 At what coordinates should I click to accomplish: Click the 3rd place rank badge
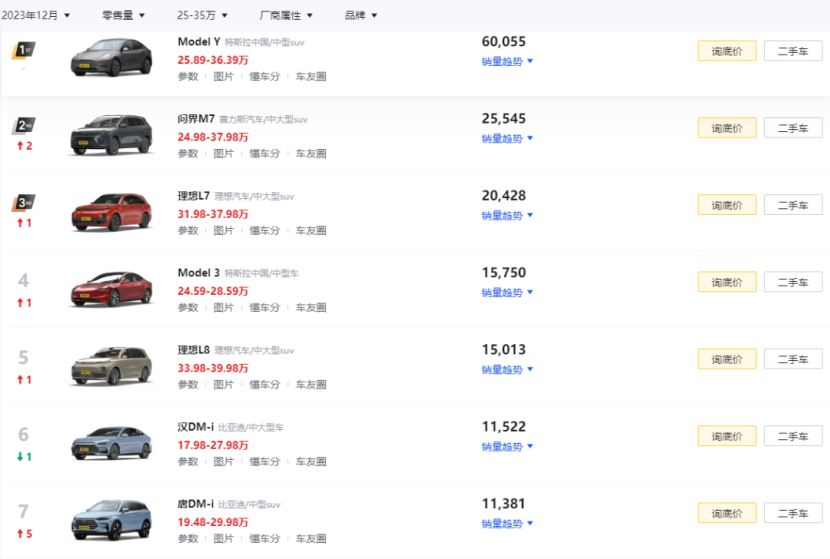pos(23,203)
